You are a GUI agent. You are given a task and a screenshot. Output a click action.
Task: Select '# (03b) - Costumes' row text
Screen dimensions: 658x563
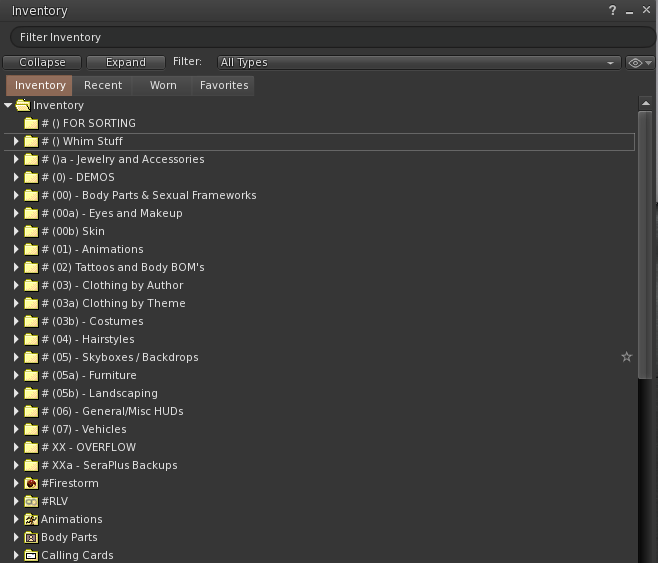[92, 321]
